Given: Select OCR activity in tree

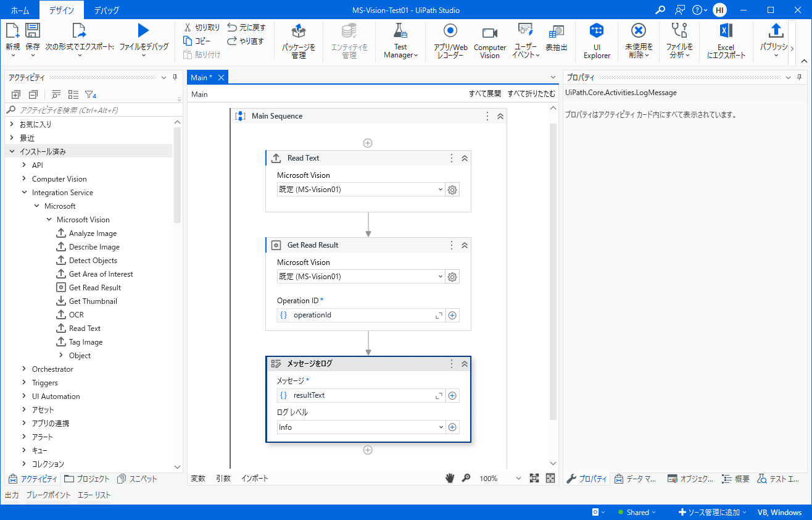Looking at the screenshot, I should point(76,315).
